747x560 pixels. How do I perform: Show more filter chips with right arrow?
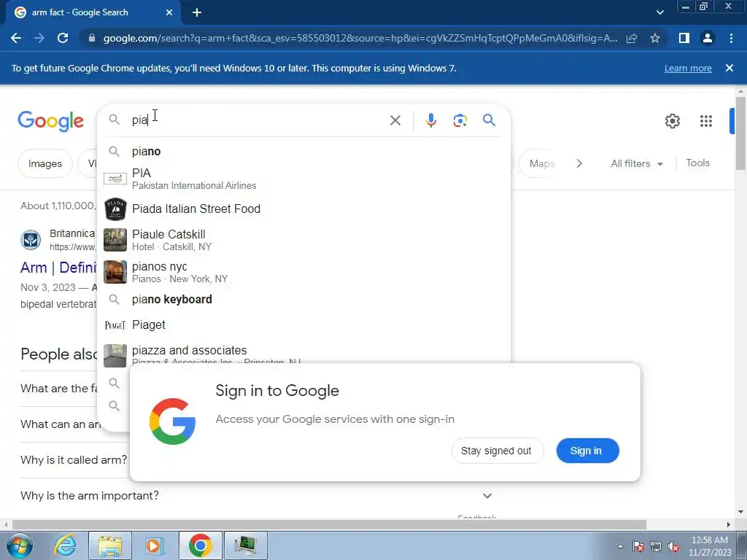(579, 163)
